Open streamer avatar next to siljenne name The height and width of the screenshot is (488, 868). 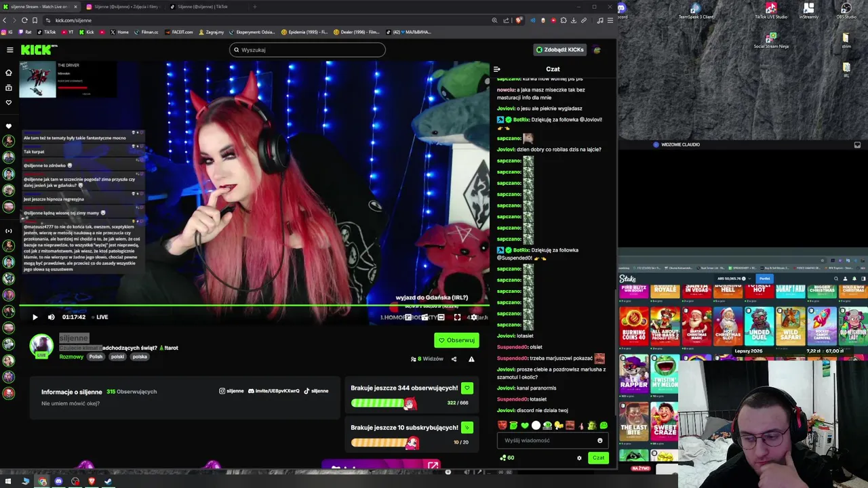(41, 346)
